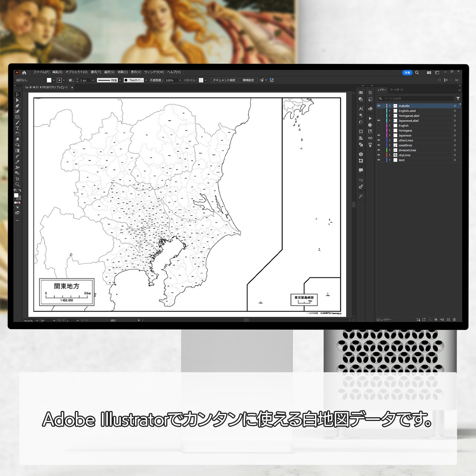Hide the coastlines layer
476x476 pixels.
click(x=379, y=145)
